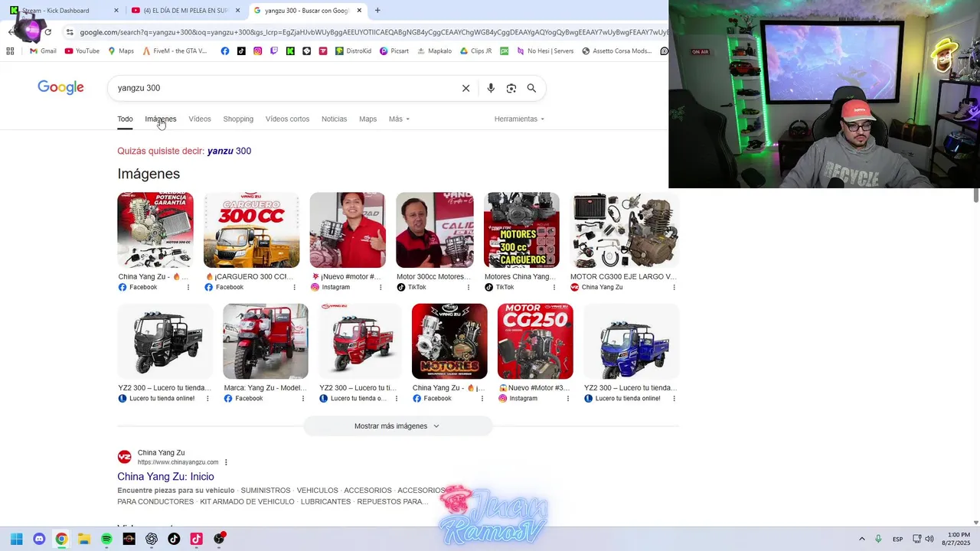The height and width of the screenshot is (551, 980).
Task: Open Spotify from taskbar
Action: 106,539
